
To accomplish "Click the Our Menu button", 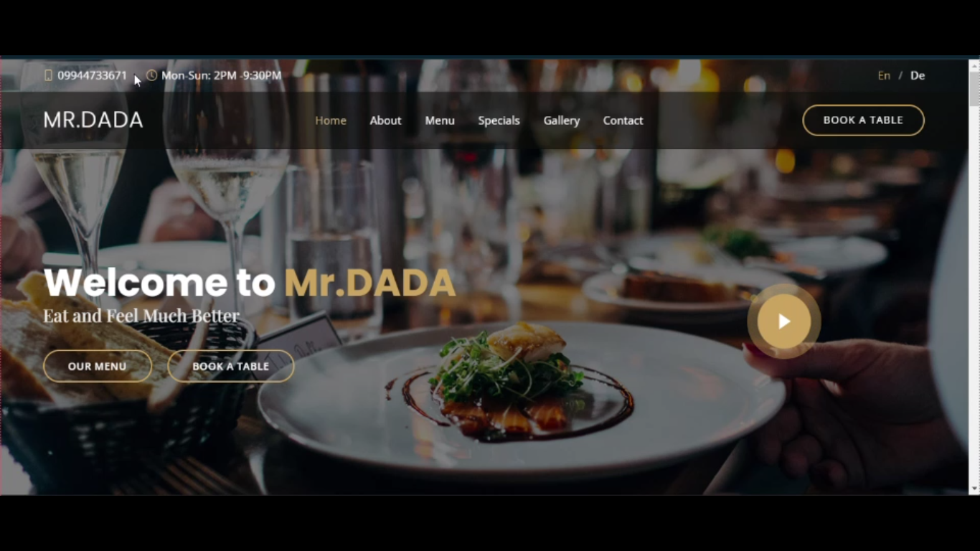I will tap(98, 366).
